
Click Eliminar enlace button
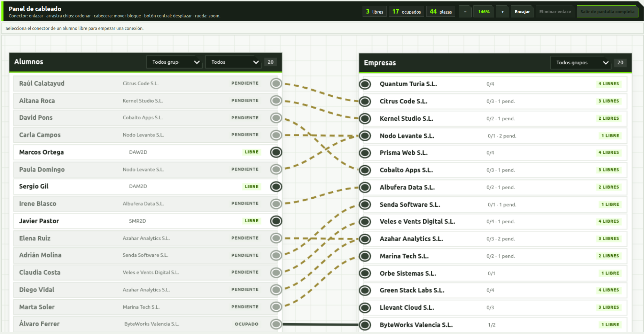pyautogui.click(x=555, y=11)
